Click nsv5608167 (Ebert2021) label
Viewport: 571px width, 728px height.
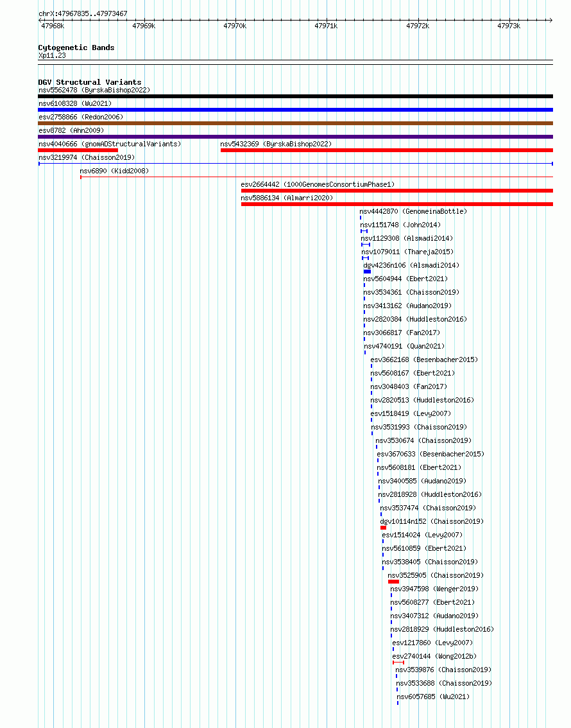point(413,373)
